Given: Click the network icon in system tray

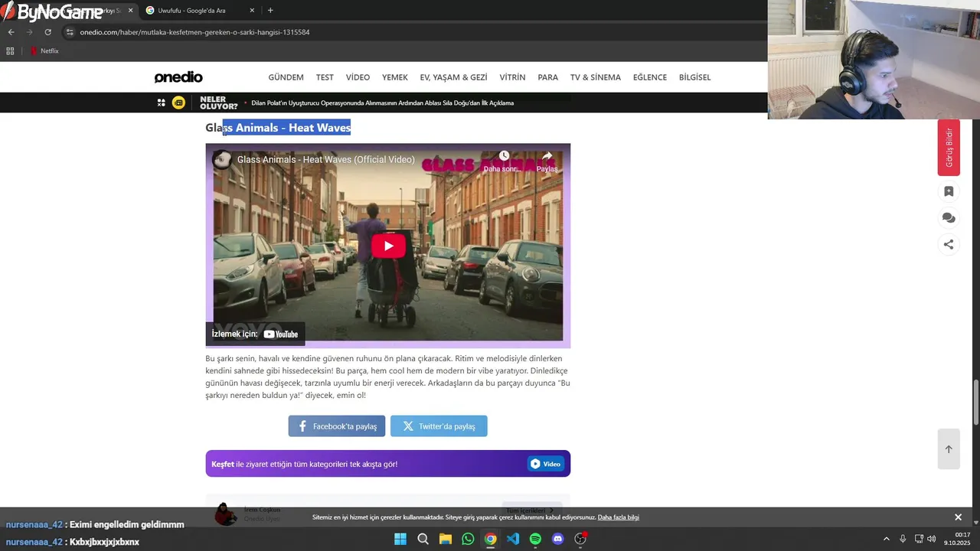Looking at the screenshot, I should click(x=919, y=539).
